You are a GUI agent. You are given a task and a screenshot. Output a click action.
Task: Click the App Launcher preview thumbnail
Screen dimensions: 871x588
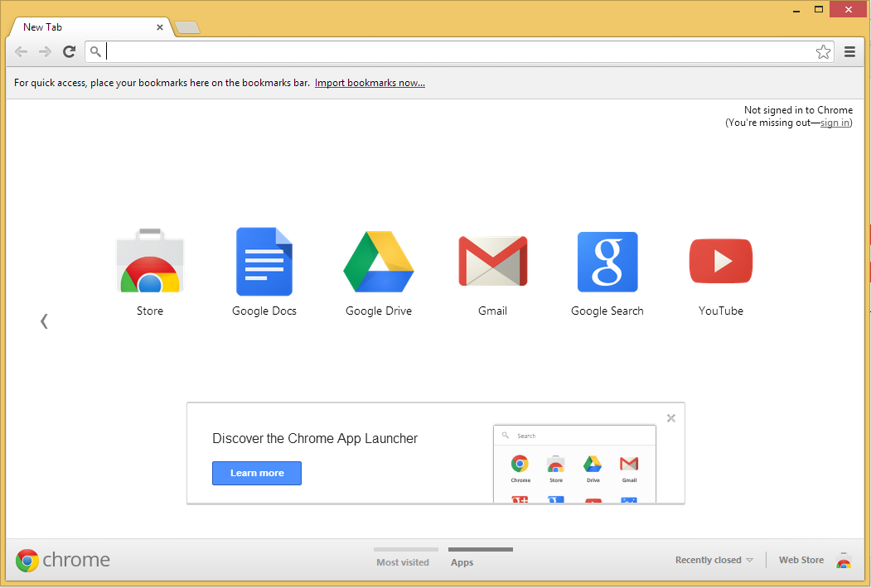pos(575,464)
